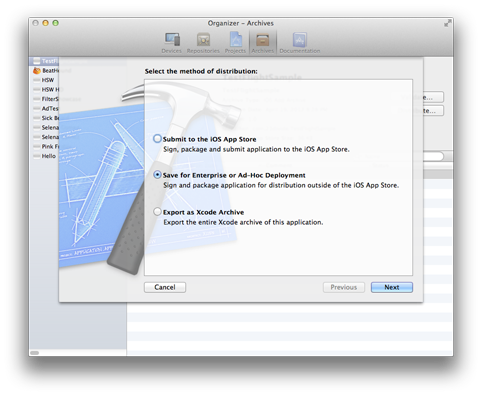Select the HSW sidebar item
The image size is (482, 396).
78,80
